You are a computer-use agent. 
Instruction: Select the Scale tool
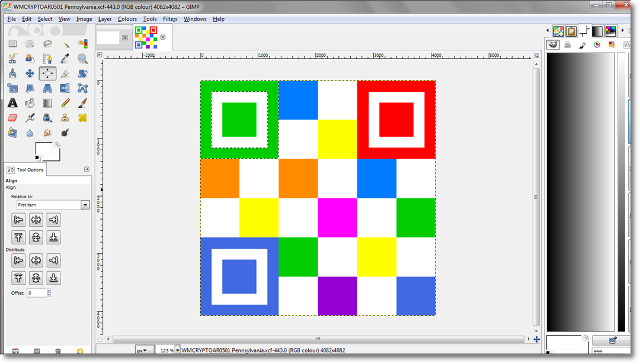(x=12, y=88)
